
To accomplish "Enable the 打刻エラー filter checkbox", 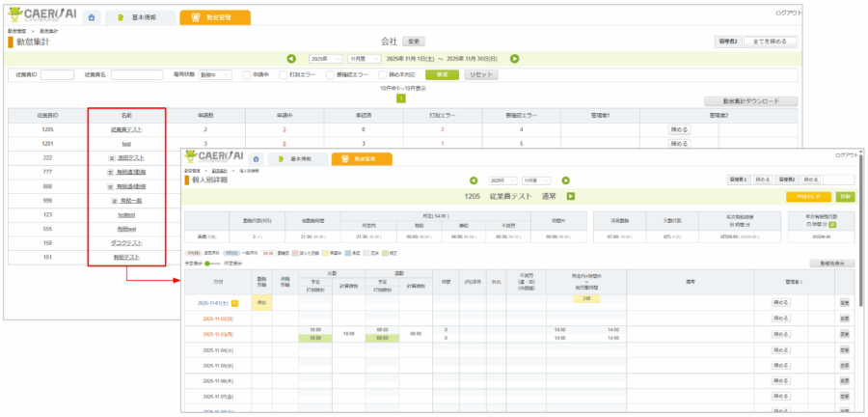I will [283, 74].
